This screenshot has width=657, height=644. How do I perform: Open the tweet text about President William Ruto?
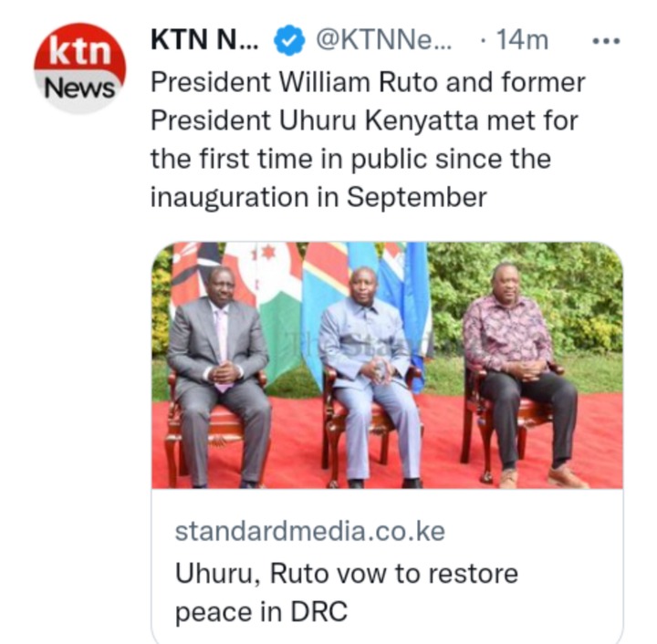pos(368,140)
